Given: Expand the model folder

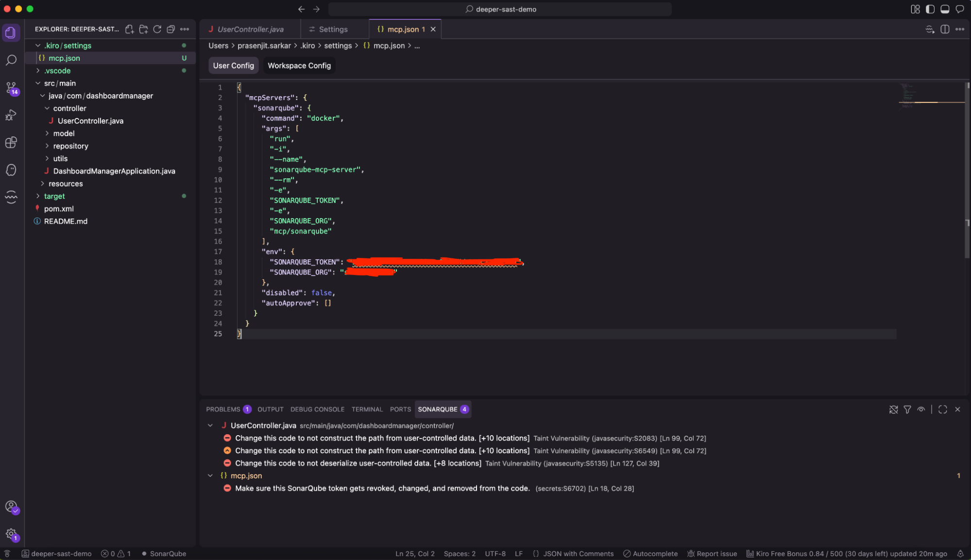Looking at the screenshot, I should click(x=64, y=133).
